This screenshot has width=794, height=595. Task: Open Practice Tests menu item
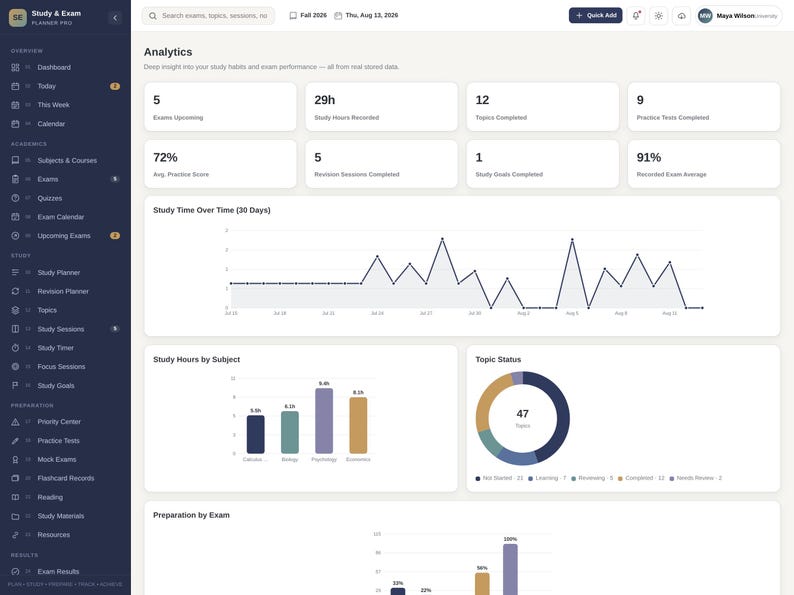[65, 441]
